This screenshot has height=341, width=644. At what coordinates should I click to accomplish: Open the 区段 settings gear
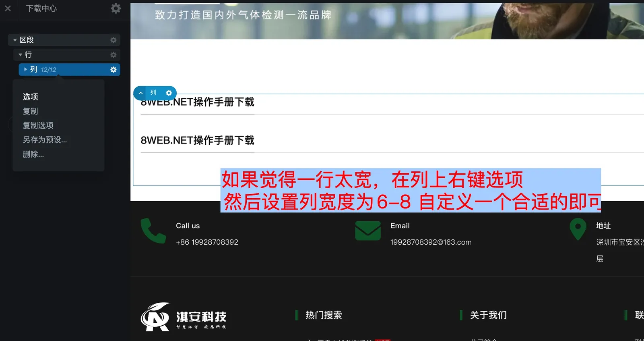tap(114, 40)
